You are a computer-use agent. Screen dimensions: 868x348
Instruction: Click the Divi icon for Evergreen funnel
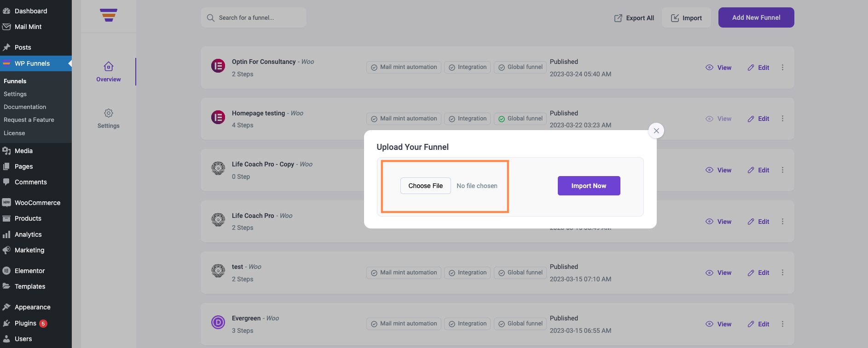218,323
